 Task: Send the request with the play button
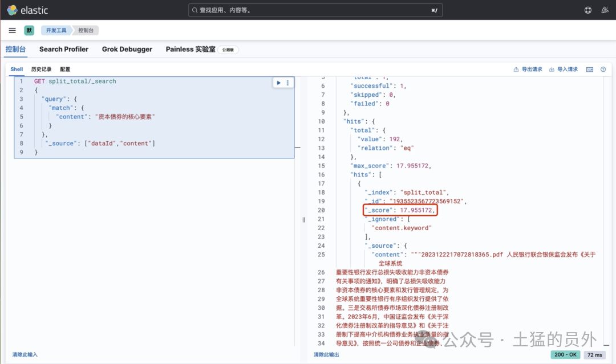(x=278, y=83)
